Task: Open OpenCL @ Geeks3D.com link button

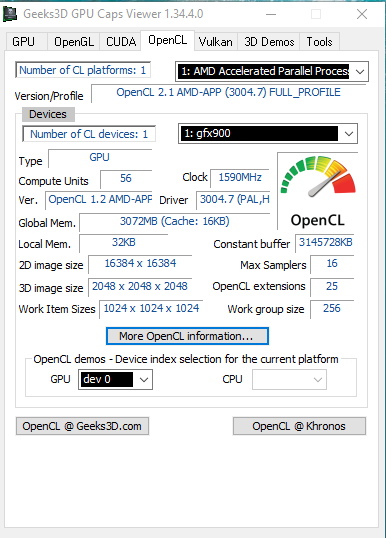Action: pos(82,426)
